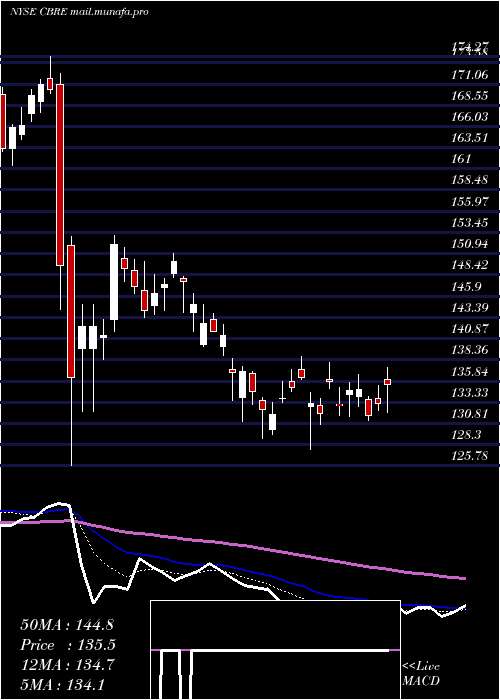This screenshot has width=500, height=700.
Task: Click the 155.97 price axis label
Action: (x=470, y=201)
